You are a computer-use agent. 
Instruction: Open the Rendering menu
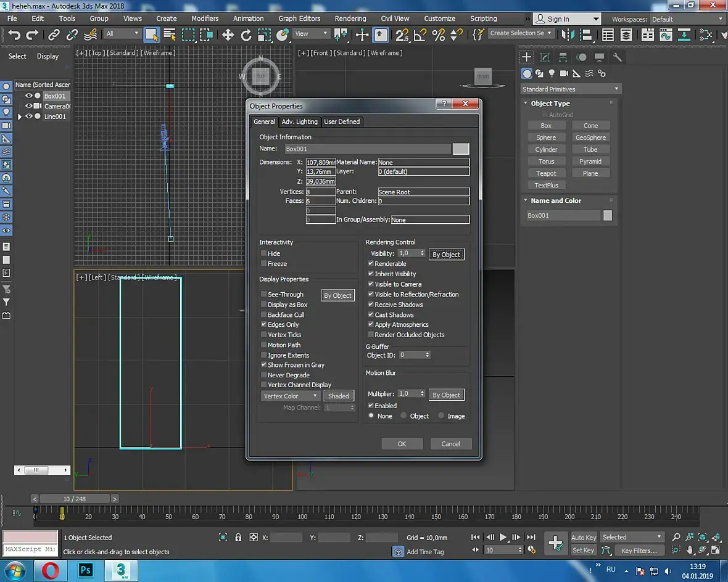click(x=350, y=18)
